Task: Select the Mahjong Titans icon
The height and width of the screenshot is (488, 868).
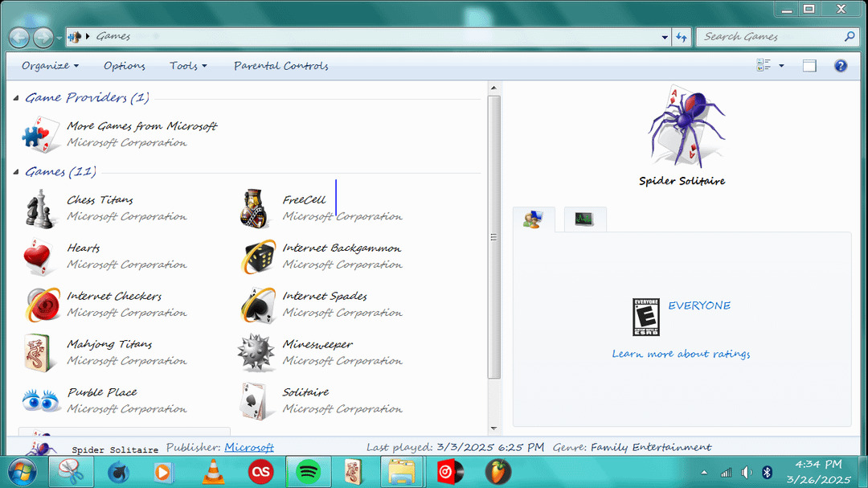Action: click(39, 353)
